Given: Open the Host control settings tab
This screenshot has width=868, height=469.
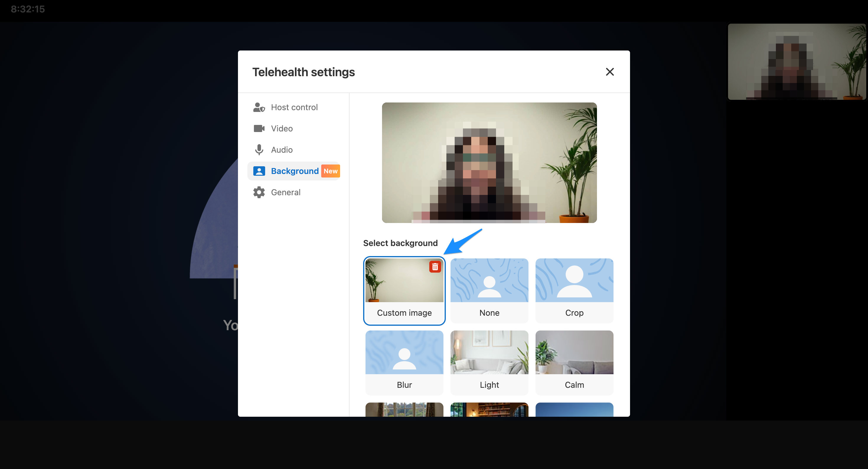Looking at the screenshot, I should click(294, 107).
